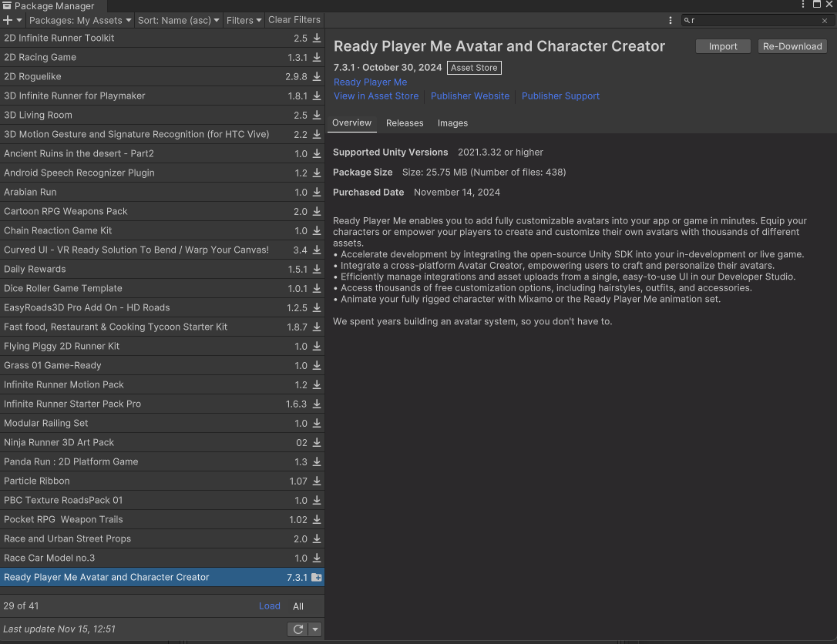This screenshot has height=644, width=837.
Task: Open the window kebab menu in title bar
Action: point(803,5)
